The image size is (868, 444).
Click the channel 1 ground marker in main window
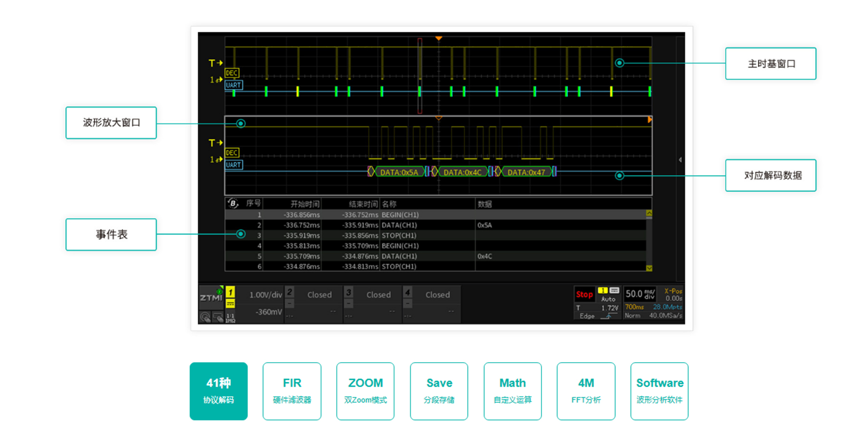pos(216,79)
